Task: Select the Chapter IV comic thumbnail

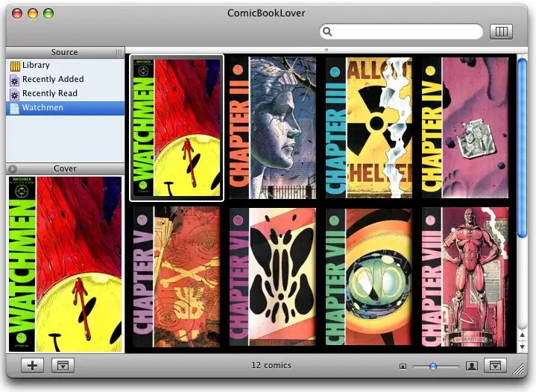Action: click(x=465, y=128)
